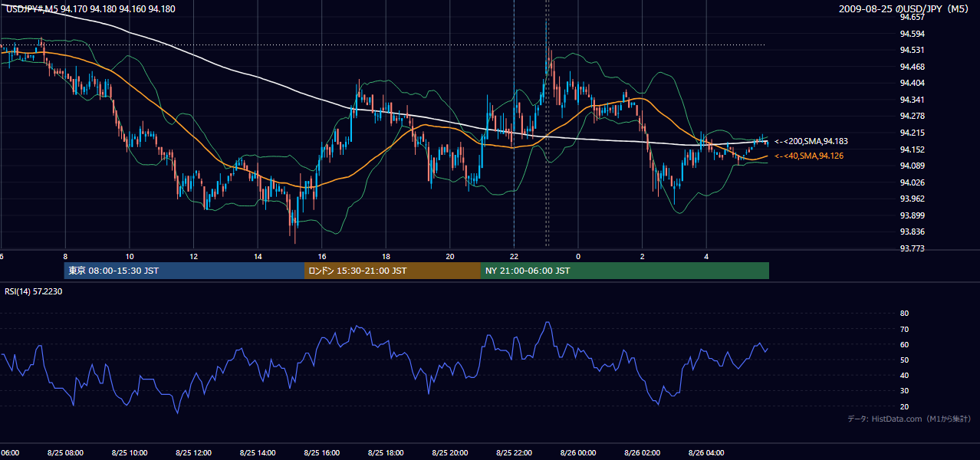The width and height of the screenshot is (980, 460).
Task: Click the RSI scale value 60
Action: [x=904, y=344]
